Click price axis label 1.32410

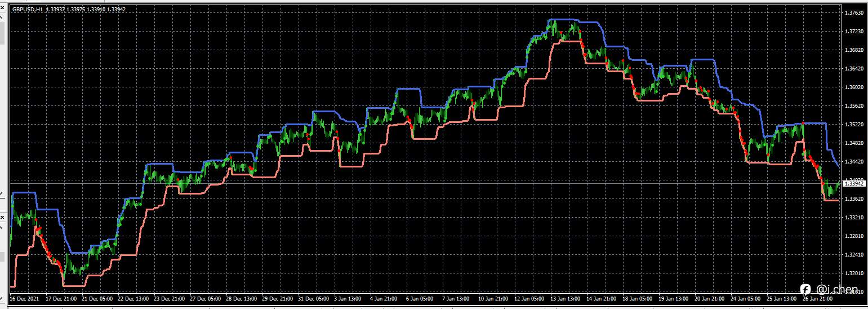point(854,254)
